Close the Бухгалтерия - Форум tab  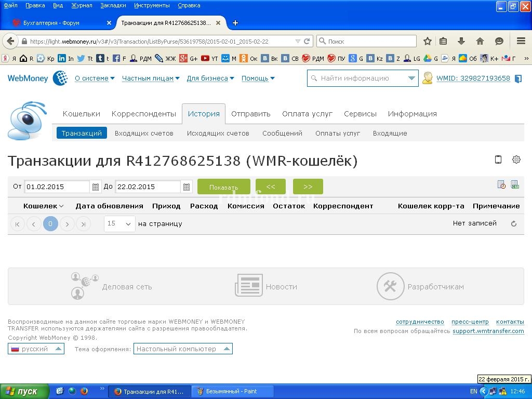(109, 23)
